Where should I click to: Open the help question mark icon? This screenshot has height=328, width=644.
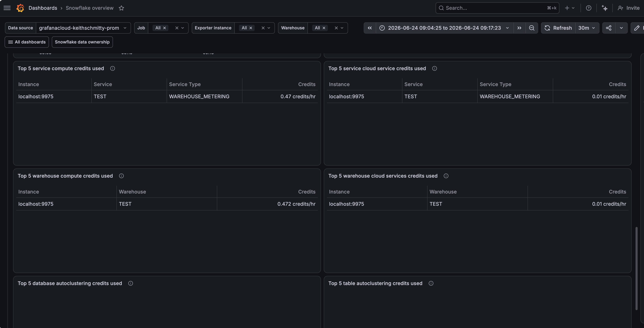click(x=589, y=8)
